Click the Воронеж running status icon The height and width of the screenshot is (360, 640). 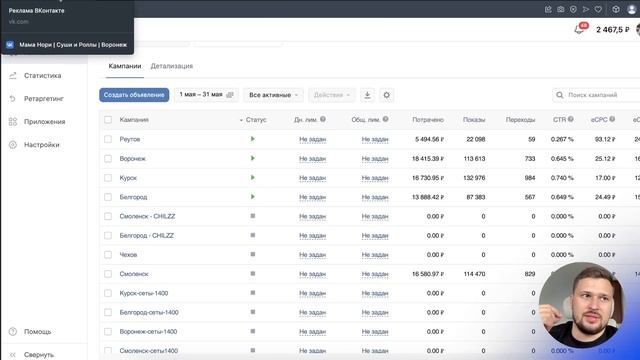(253, 158)
